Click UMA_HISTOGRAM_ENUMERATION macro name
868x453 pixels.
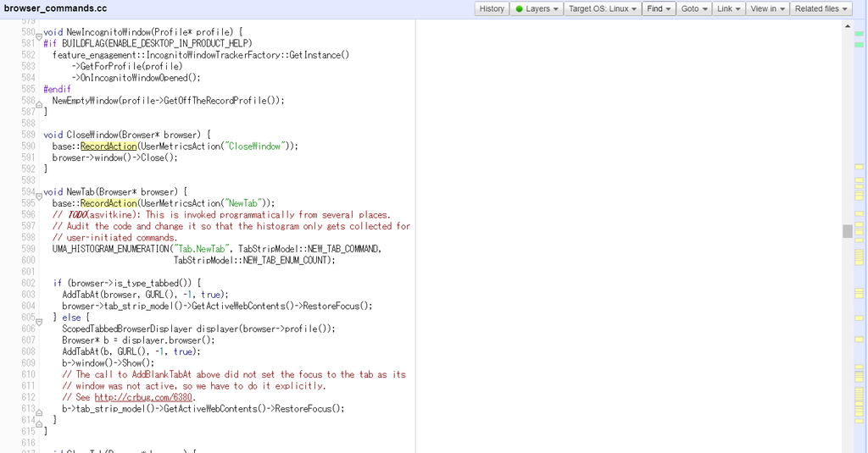(x=111, y=249)
